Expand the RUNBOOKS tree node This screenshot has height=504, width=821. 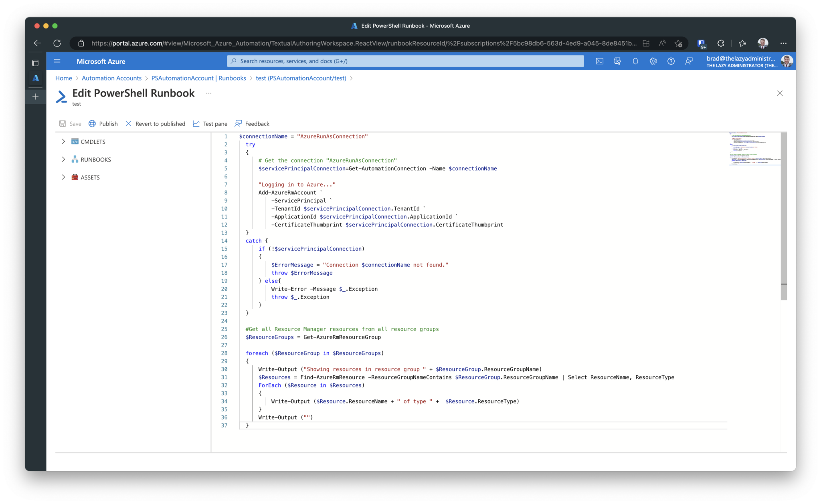click(63, 159)
